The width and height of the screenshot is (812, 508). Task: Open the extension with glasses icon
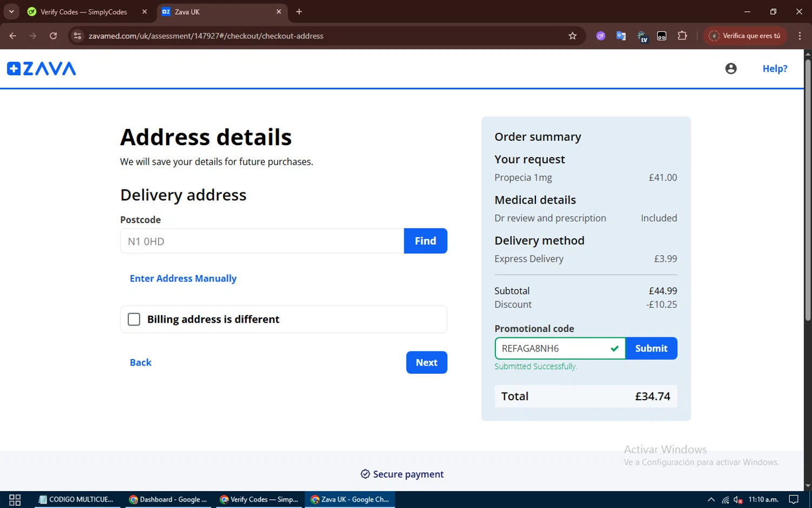pyautogui.click(x=662, y=36)
